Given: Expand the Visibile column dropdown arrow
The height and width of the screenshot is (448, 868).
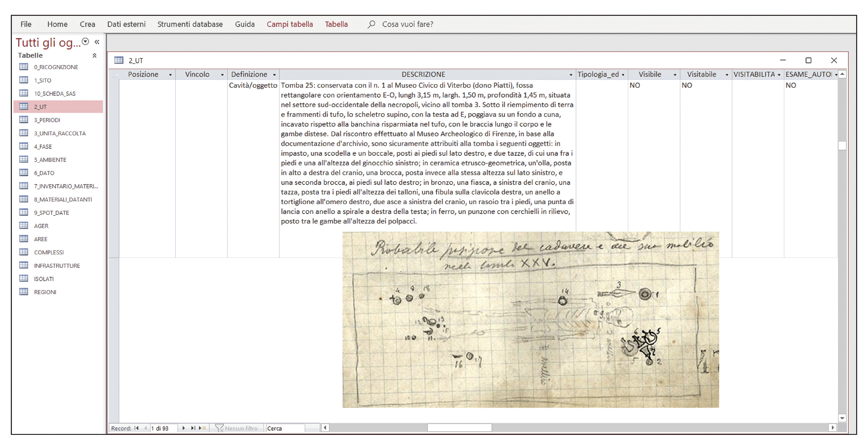Looking at the screenshot, I should (x=675, y=75).
